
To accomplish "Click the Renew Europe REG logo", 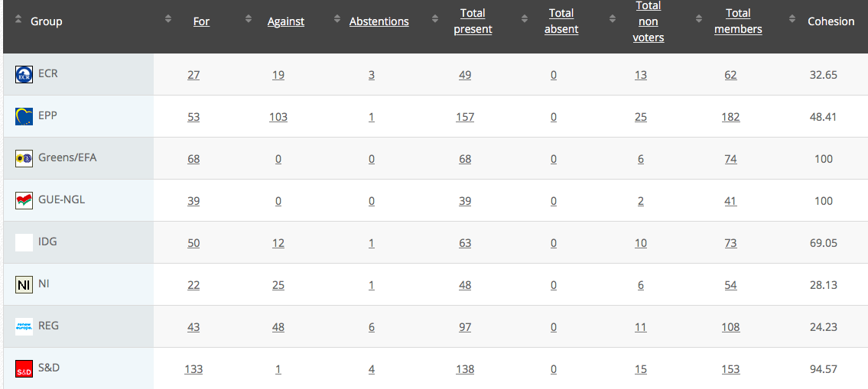I will point(24,327).
